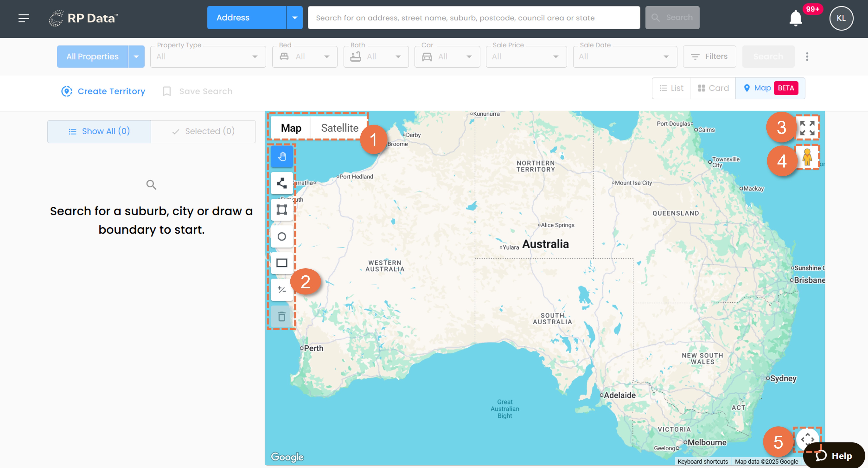
Task: Click Save Search
Action: point(197,91)
